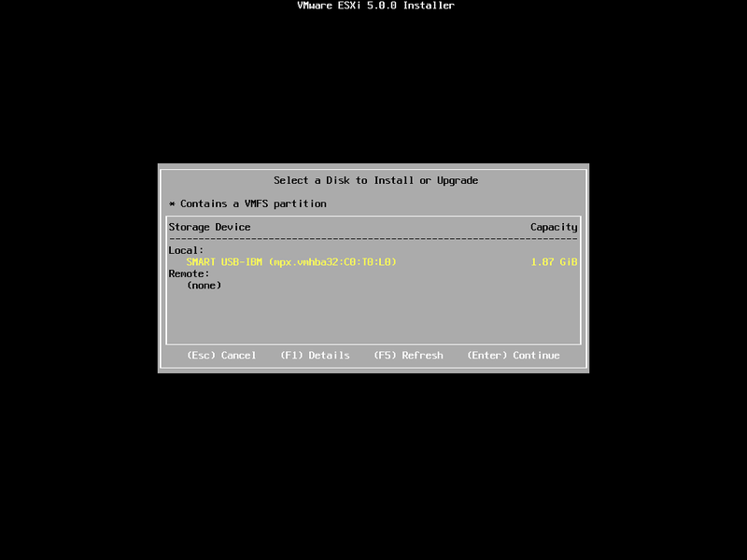Click the (Enter) key hint
The width and height of the screenshot is (747, 560).
tap(486, 356)
